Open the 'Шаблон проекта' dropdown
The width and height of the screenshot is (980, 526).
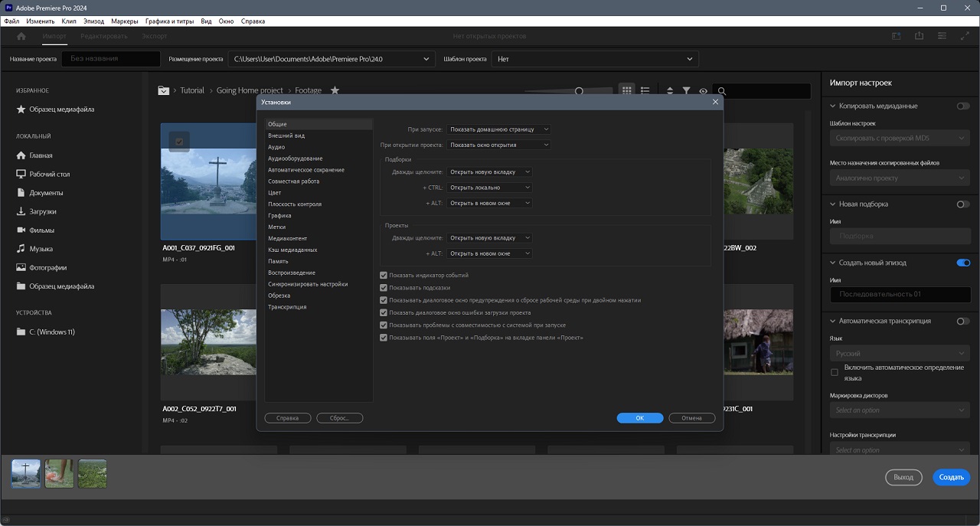(x=595, y=59)
